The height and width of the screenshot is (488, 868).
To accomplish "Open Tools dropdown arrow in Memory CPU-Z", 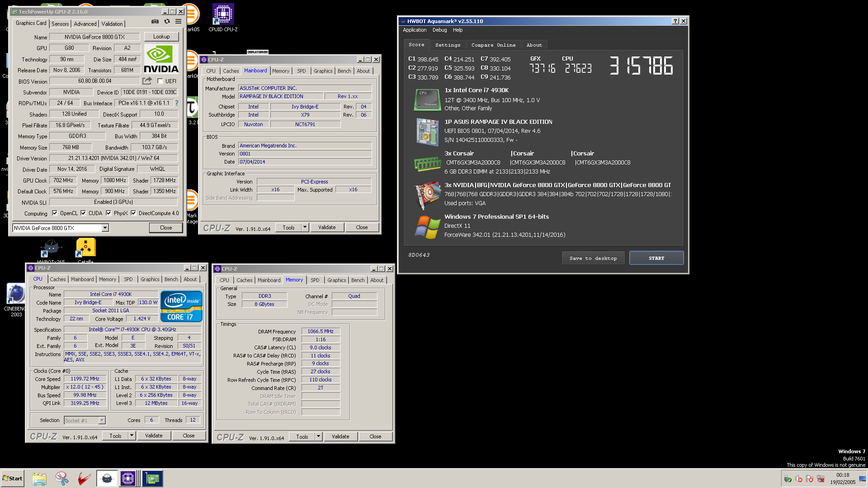I will [x=319, y=436].
